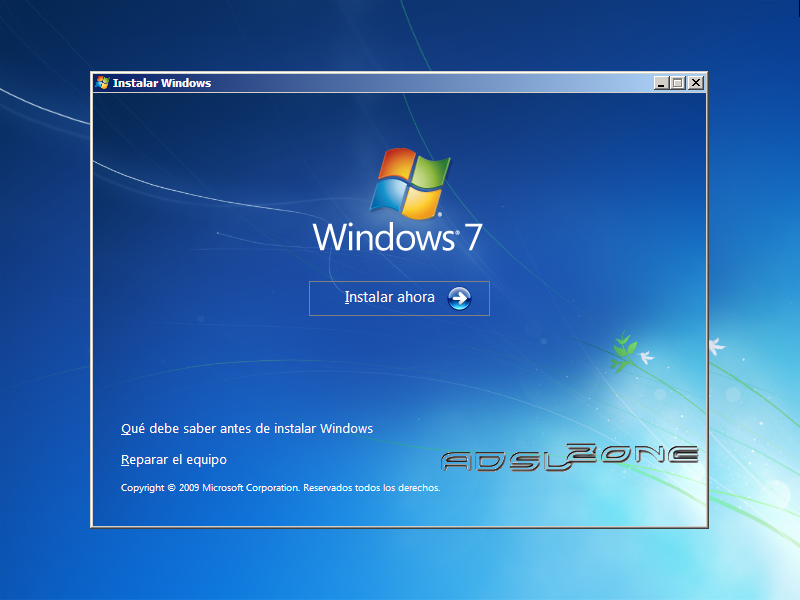800x600 pixels.
Task: Maximize the Instalar Windows window
Action: click(x=678, y=83)
